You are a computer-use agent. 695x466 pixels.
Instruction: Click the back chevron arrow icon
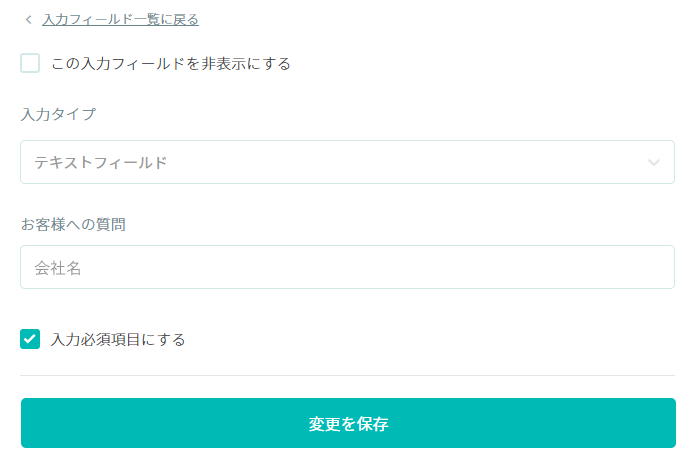click(28, 19)
